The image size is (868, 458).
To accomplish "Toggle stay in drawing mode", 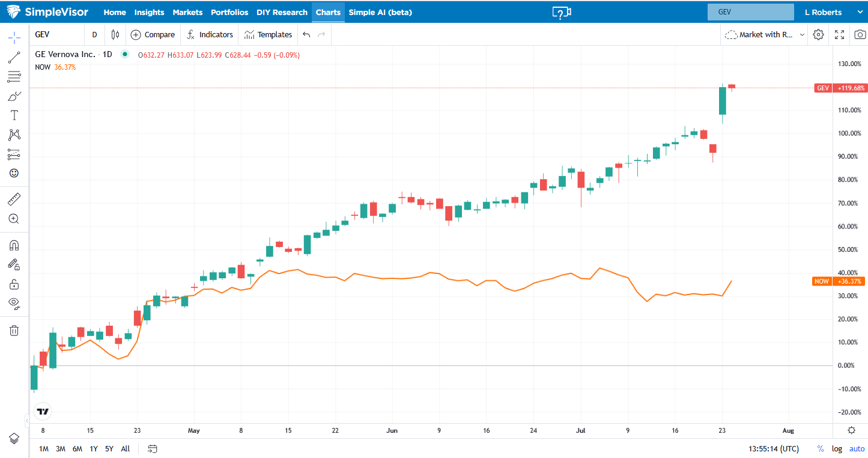I will pos(14,264).
